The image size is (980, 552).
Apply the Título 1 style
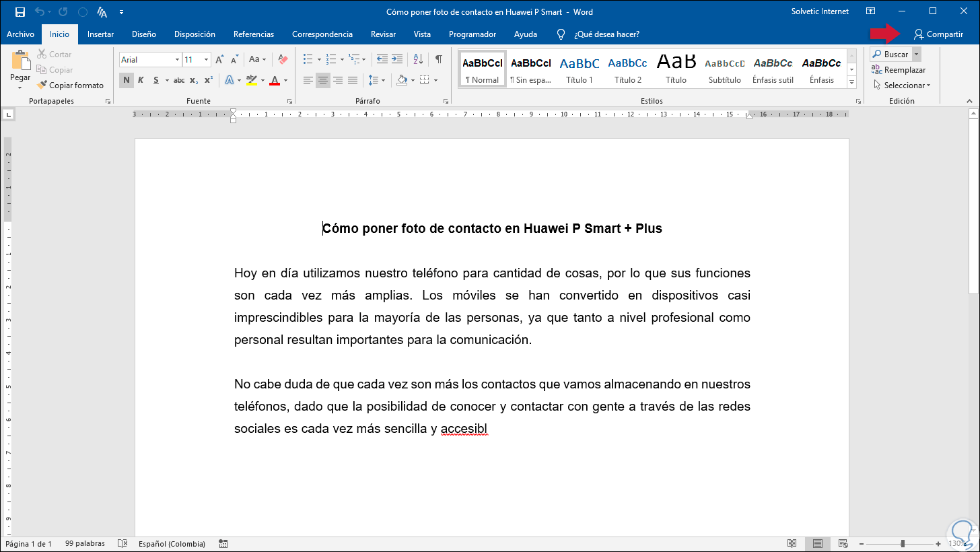point(580,69)
